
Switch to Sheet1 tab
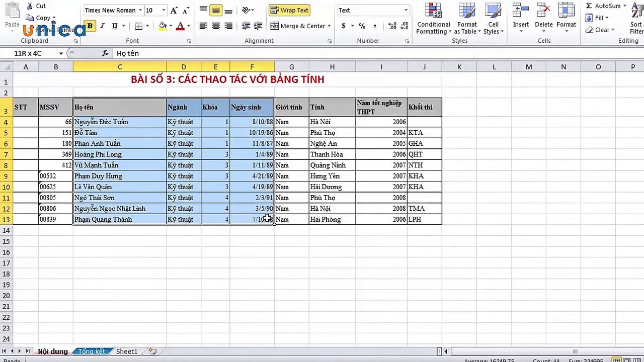[x=127, y=351]
